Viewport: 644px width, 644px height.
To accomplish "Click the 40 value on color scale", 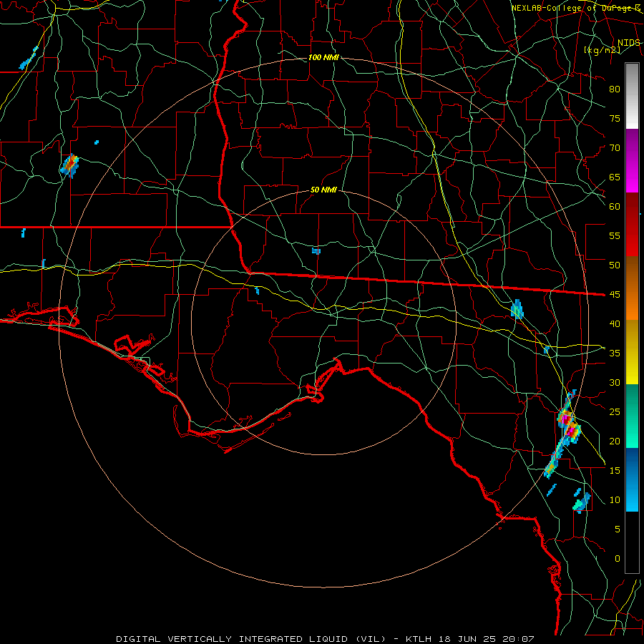I will 615,323.
